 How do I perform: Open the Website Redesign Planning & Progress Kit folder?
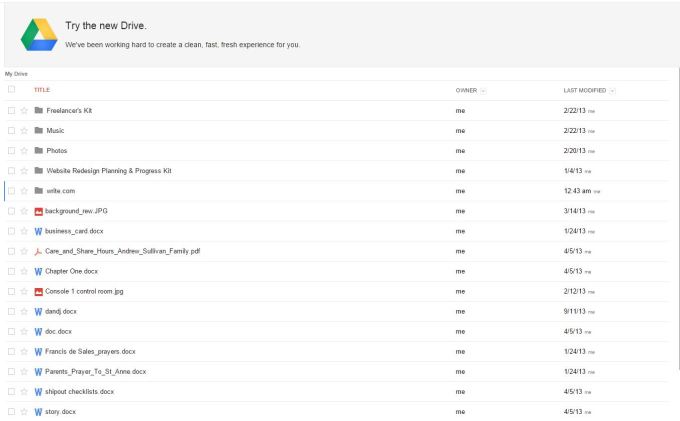pos(109,171)
